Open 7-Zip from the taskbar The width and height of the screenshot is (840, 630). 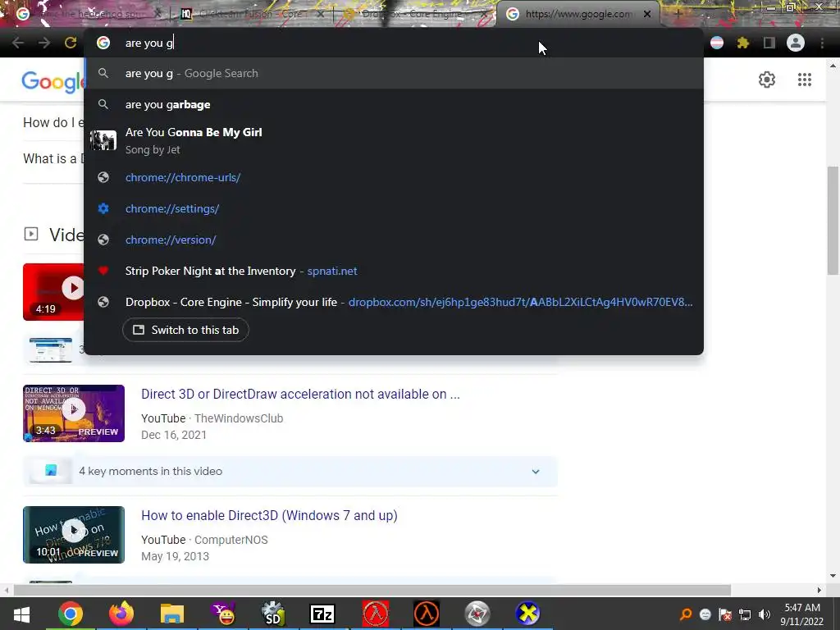322,614
